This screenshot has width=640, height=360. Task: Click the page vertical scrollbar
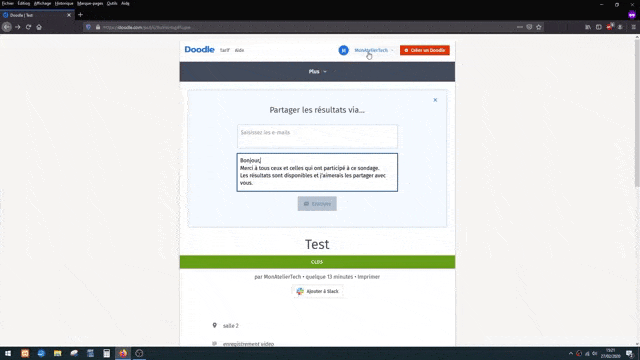click(637, 112)
